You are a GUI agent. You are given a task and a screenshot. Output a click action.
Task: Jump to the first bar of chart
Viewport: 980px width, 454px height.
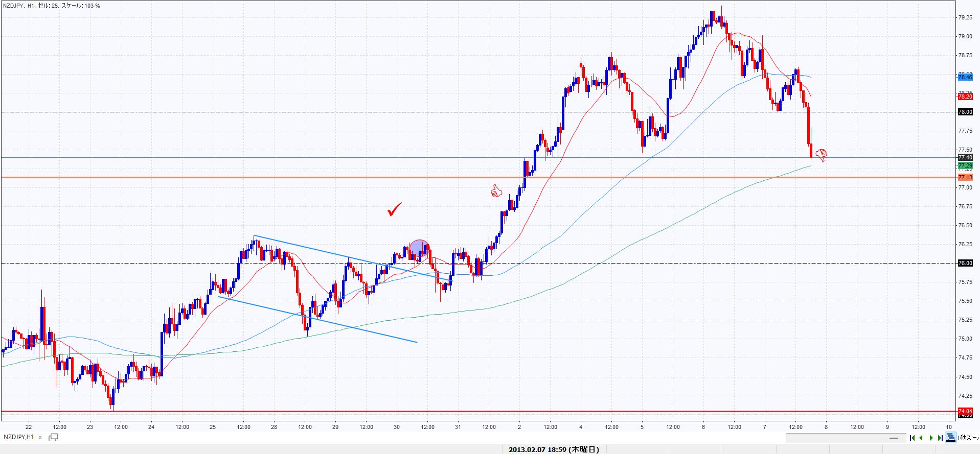pyautogui.click(x=913, y=438)
